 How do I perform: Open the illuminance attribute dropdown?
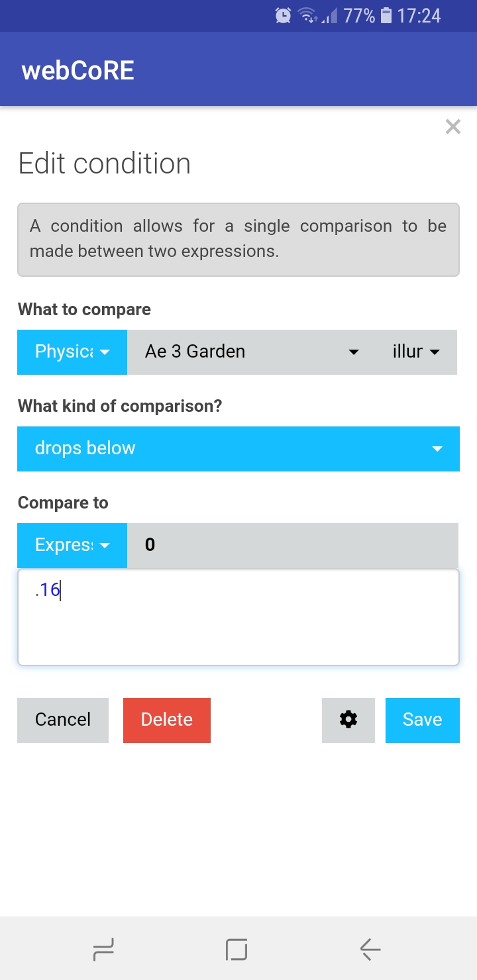[x=417, y=352]
